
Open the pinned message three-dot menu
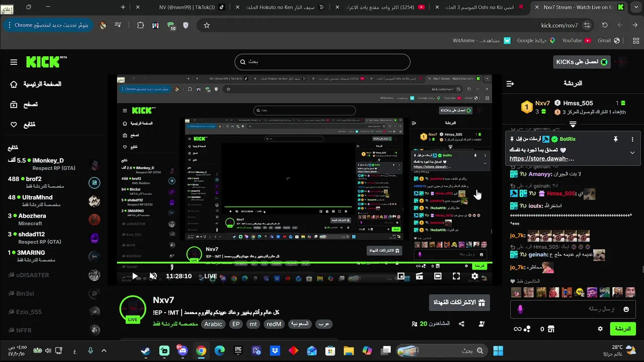(x=632, y=139)
